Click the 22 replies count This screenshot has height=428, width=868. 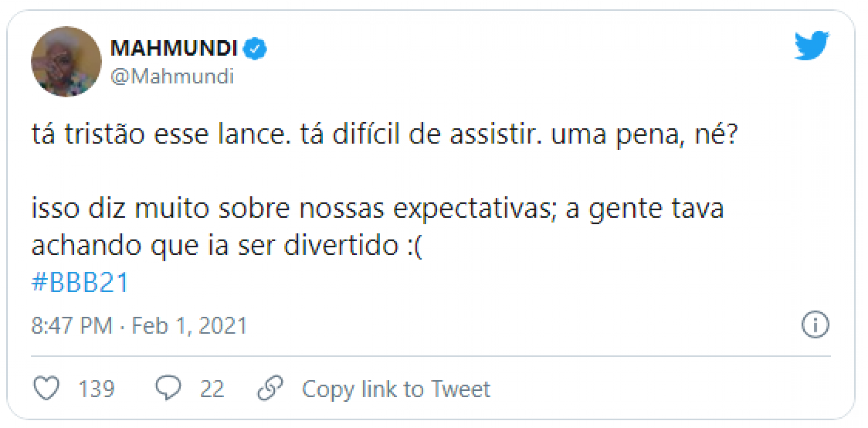212,389
